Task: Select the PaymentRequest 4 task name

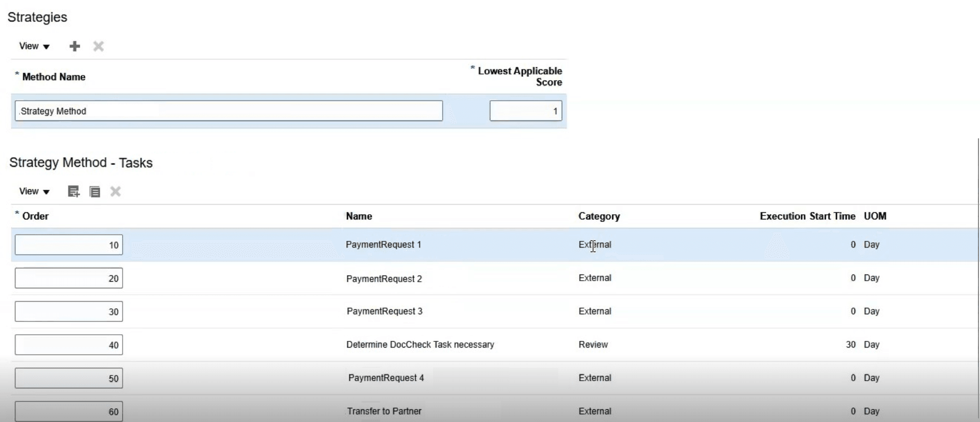Action: coord(386,378)
